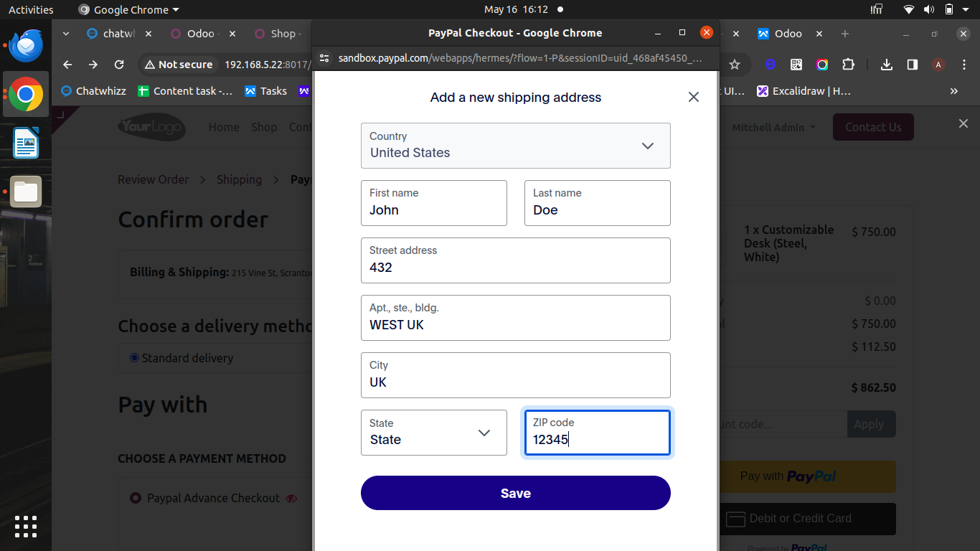Open Google Chrome from the dock

[26, 94]
